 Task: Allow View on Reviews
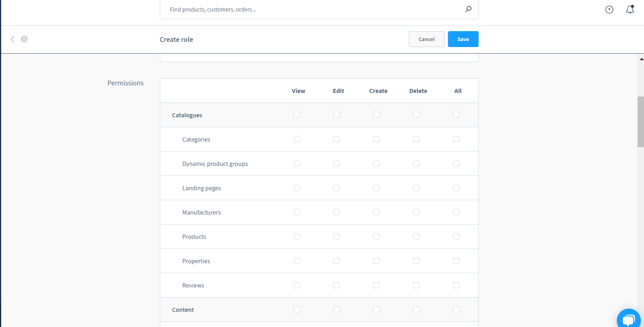(297, 285)
